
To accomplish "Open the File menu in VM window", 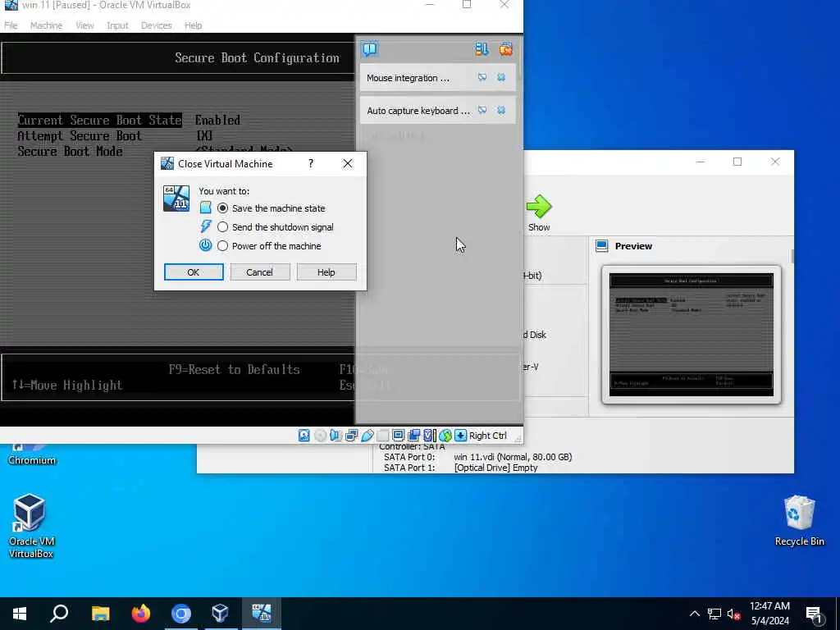I will pos(11,25).
